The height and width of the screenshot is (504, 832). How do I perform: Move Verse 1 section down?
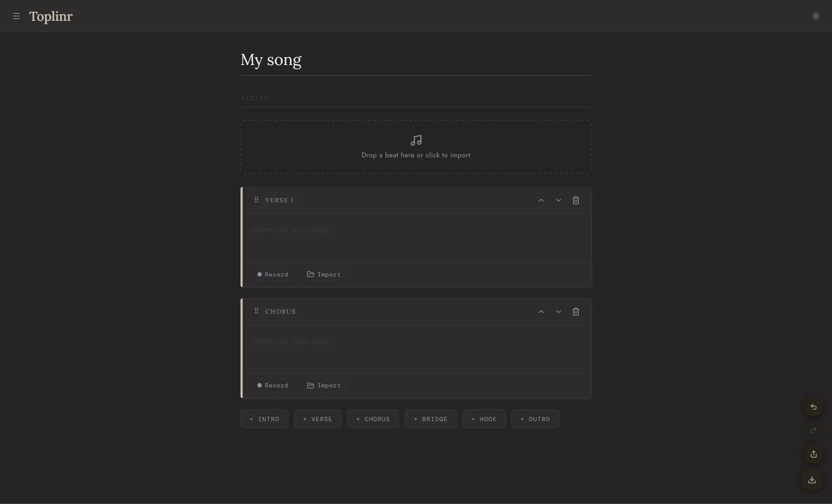click(558, 200)
